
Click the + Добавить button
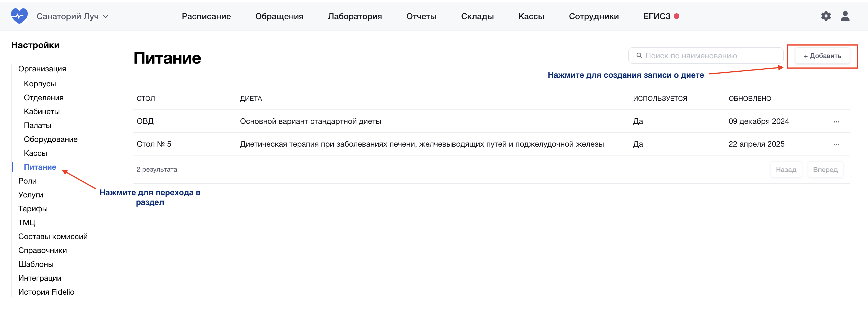822,56
